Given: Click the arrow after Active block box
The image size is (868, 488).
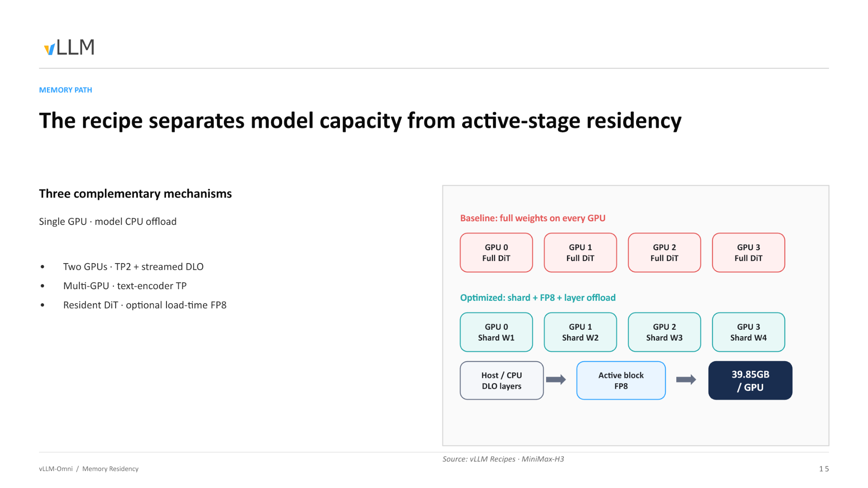Looking at the screenshot, I should [686, 380].
